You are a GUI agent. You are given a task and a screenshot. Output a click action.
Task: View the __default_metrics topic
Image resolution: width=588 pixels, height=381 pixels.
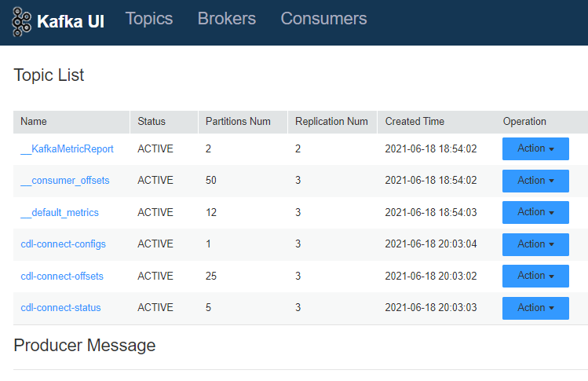tap(60, 212)
